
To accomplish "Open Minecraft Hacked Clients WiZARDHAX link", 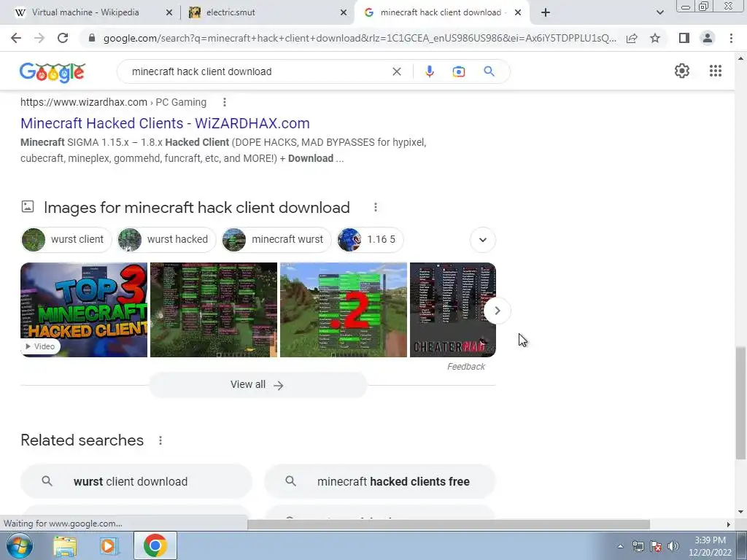I will pyautogui.click(x=165, y=123).
